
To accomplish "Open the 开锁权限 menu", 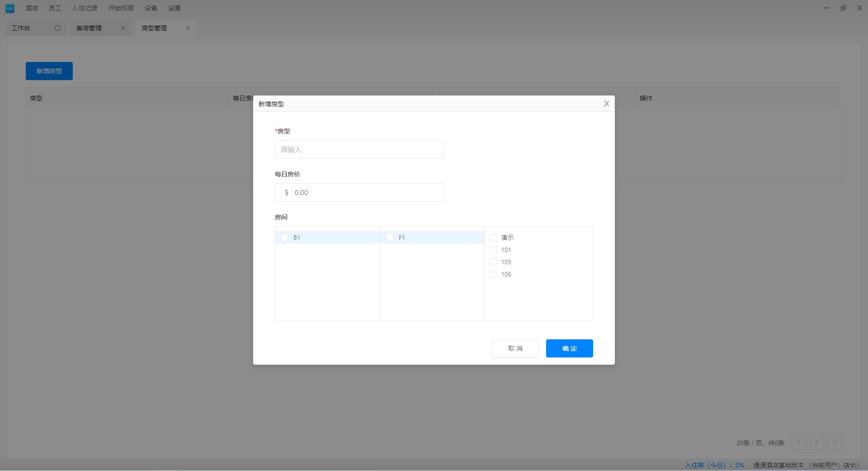I will pyautogui.click(x=121, y=8).
